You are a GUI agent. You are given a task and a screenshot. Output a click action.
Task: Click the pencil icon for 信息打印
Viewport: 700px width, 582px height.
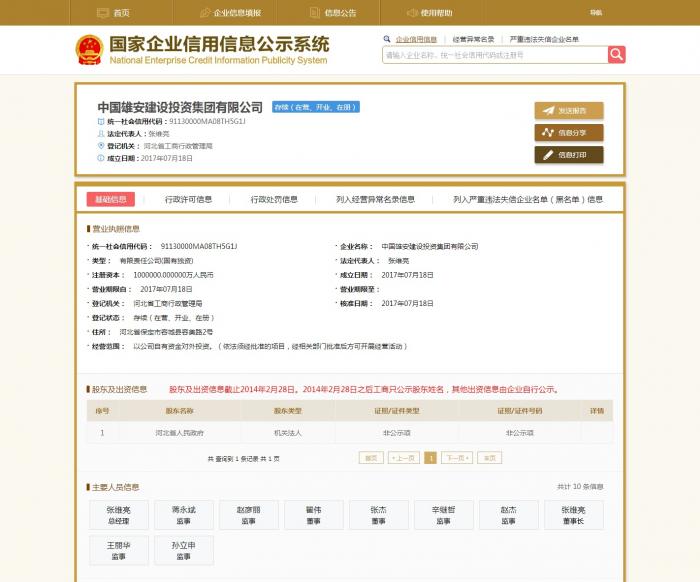click(548, 155)
